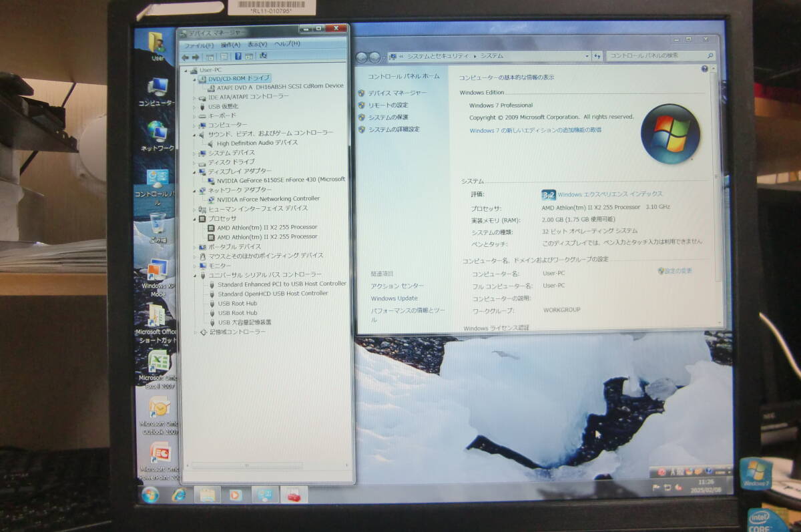Open the コントロール パネル ホーム link
801x532 pixels.
(403, 76)
